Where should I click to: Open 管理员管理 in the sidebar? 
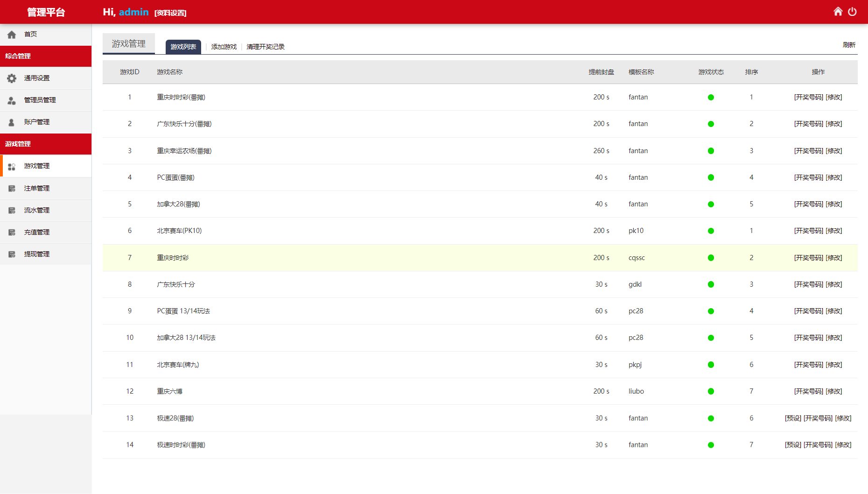click(x=46, y=100)
